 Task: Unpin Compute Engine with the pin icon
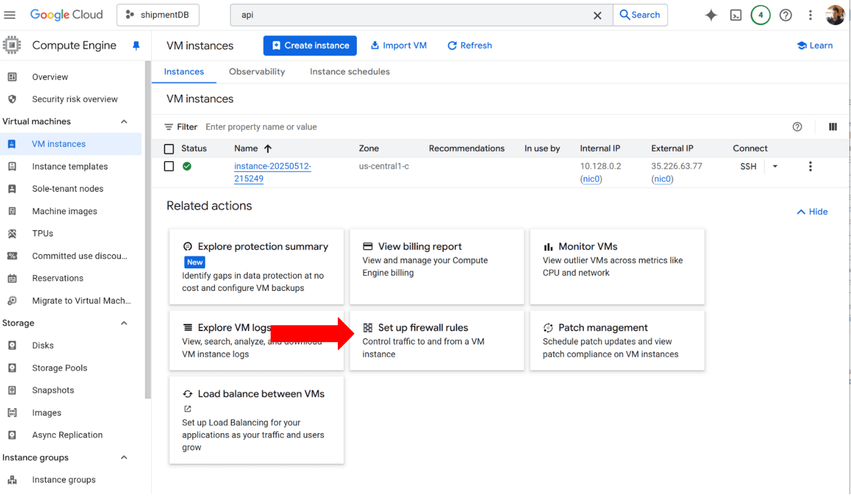[136, 45]
